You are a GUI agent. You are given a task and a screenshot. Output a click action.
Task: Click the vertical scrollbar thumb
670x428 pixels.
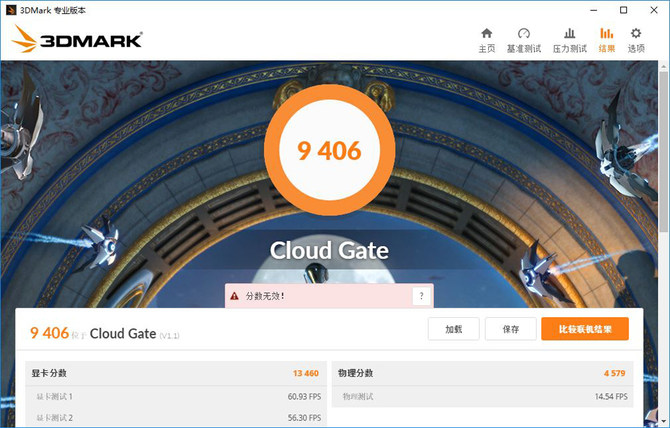coord(664,152)
